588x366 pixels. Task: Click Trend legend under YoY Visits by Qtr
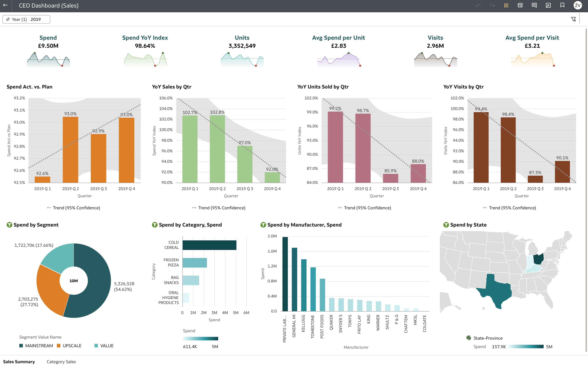[x=509, y=208]
